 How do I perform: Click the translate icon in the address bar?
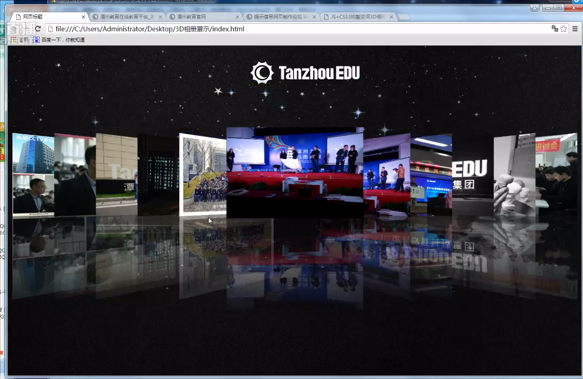tap(555, 29)
